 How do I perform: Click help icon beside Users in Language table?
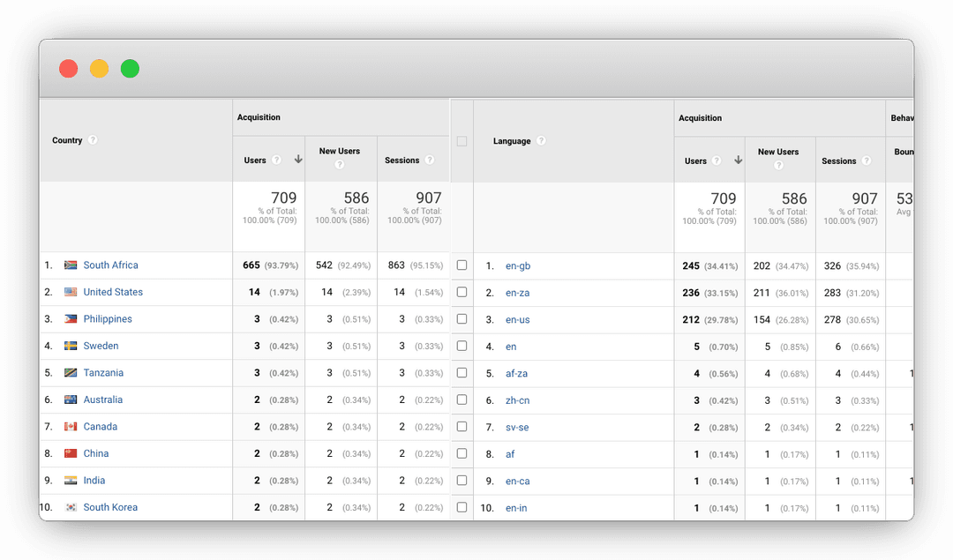pos(717,161)
